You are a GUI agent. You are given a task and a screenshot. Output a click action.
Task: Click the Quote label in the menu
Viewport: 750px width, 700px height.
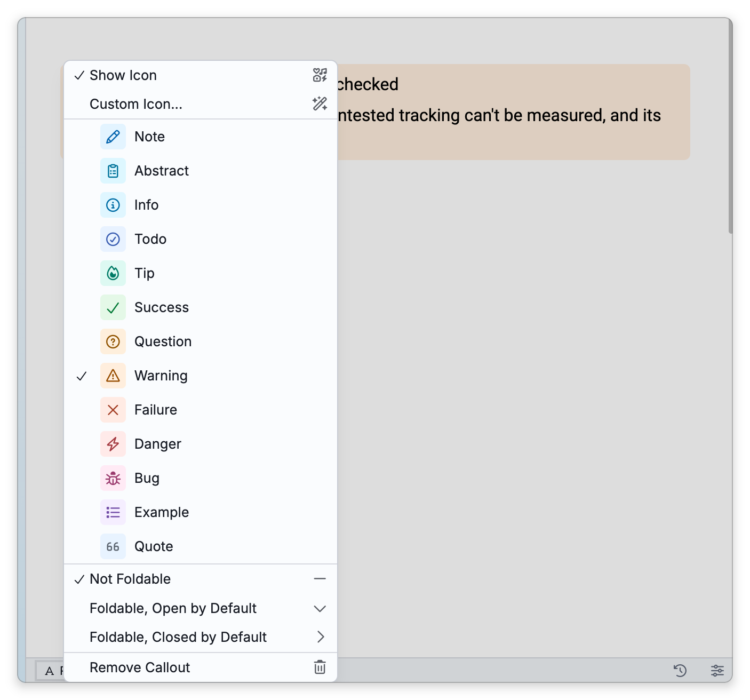154,546
